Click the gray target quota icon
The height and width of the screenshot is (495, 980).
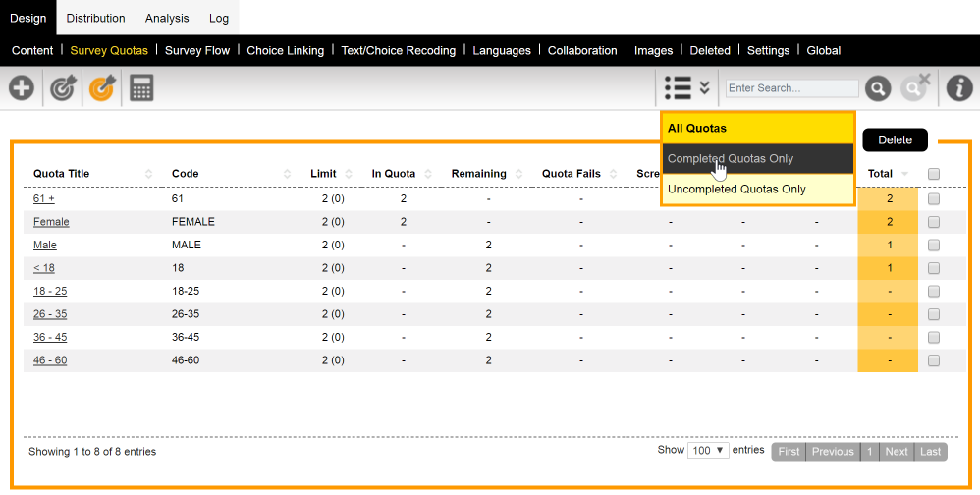[63, 88]
